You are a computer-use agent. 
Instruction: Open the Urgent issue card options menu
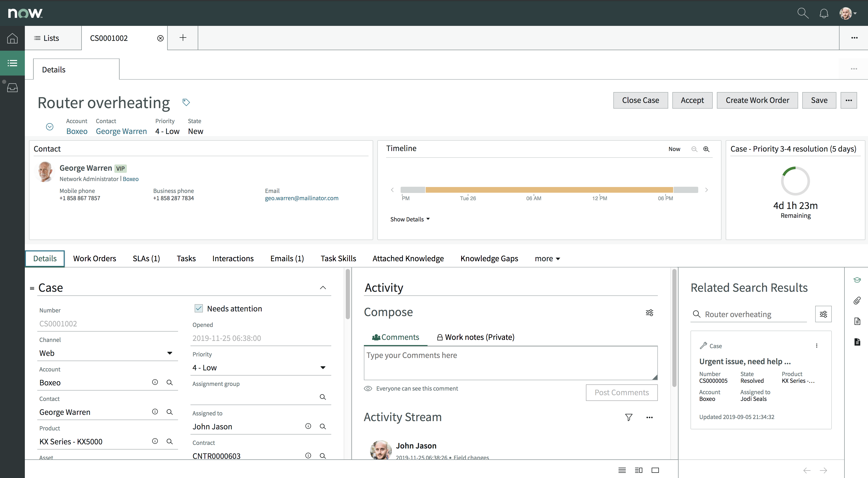[816, 346]
